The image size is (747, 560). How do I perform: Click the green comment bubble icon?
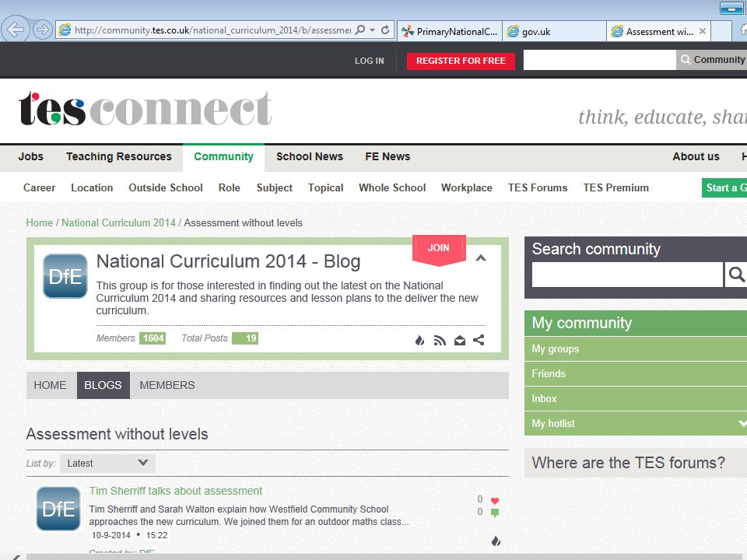[x=495, y=513]
